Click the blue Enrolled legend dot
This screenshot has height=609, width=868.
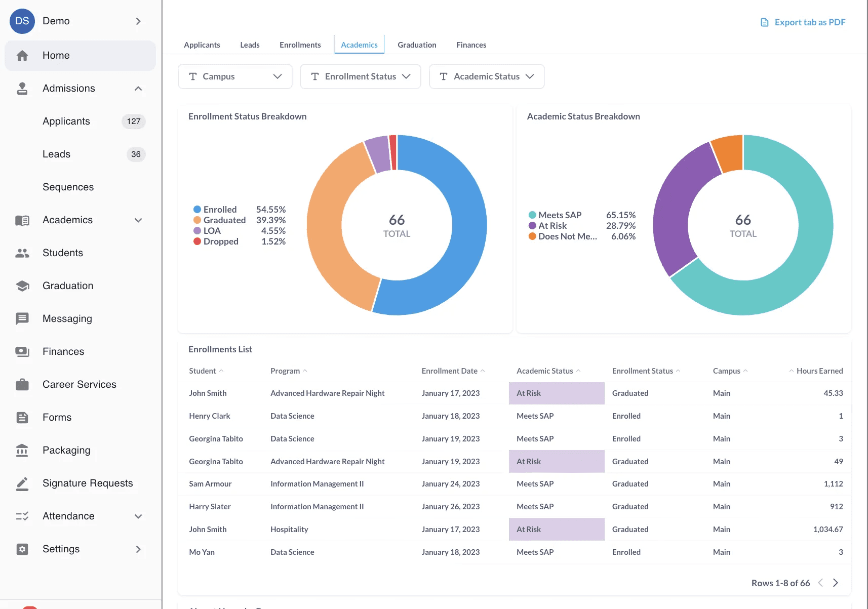click(198, 210)
